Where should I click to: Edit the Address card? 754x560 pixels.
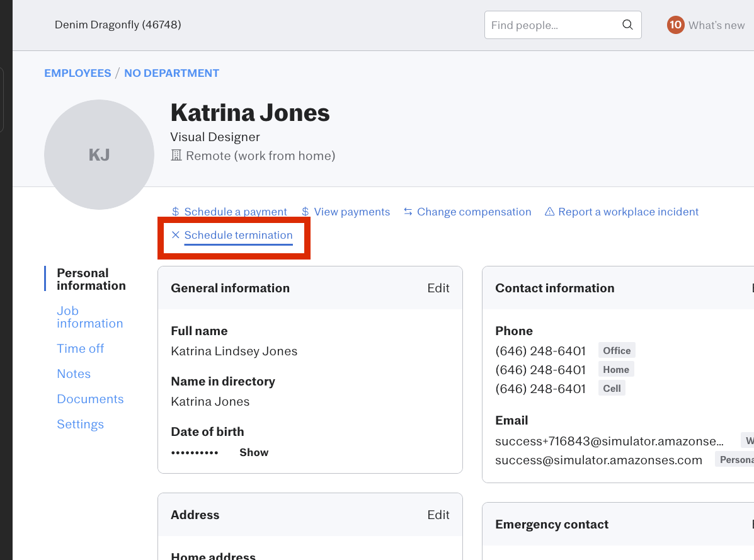438,515
